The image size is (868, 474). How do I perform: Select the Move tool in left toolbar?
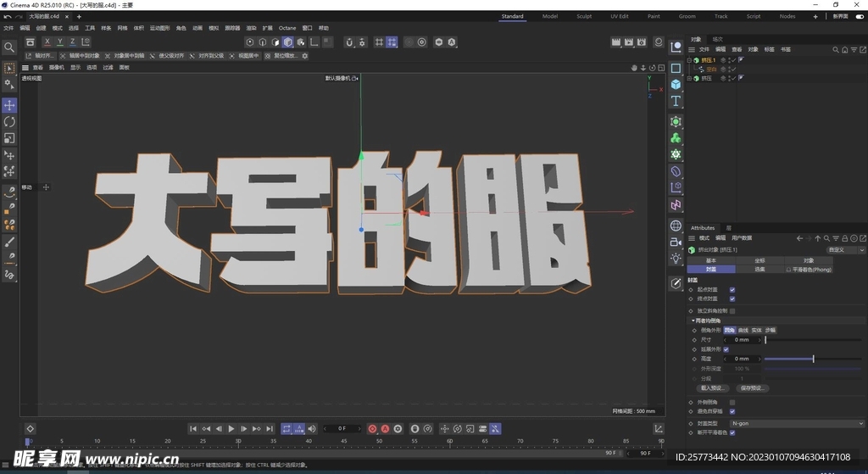pos(9,105)
